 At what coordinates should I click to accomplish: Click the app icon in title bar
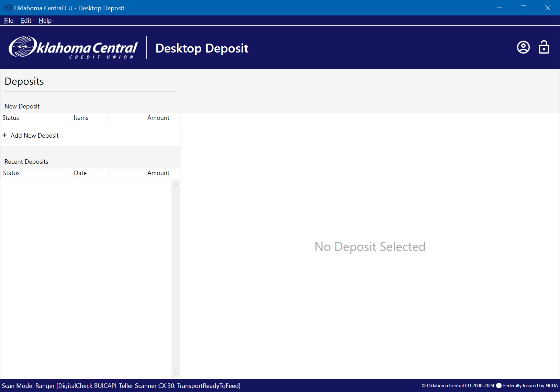point(8,8)
